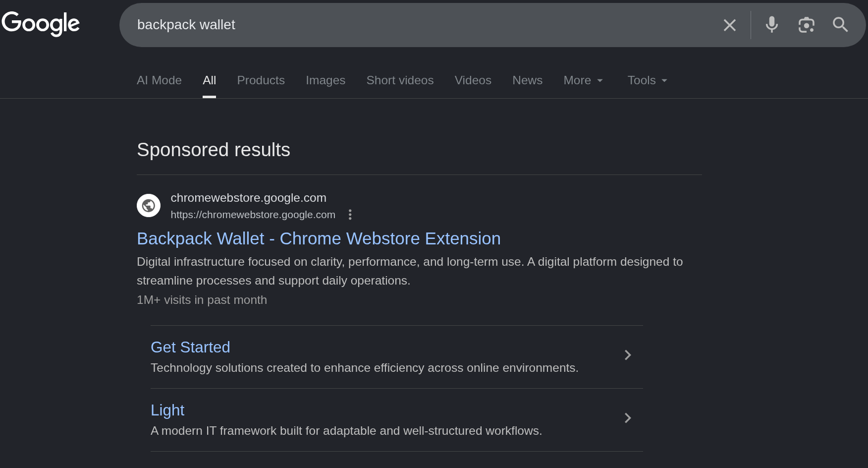Expand the More dropdown filter
868x468 pixels.
click(x=583, y=80)
